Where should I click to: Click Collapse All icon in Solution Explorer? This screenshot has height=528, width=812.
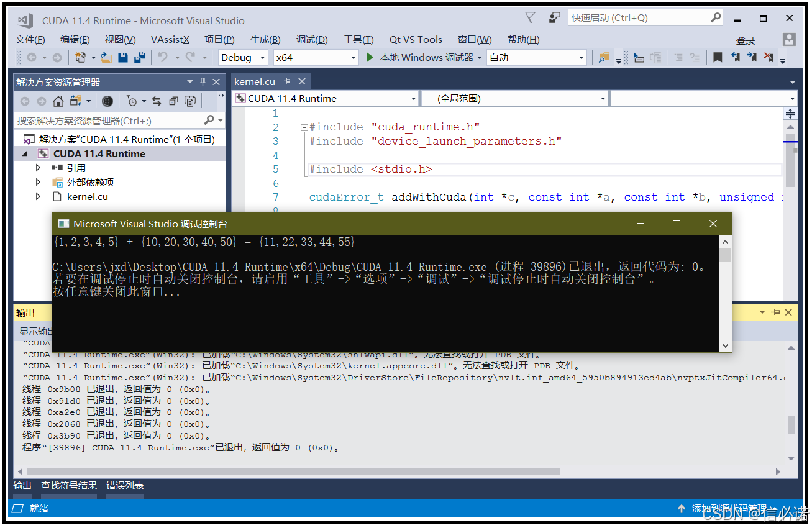pos(173,101)
